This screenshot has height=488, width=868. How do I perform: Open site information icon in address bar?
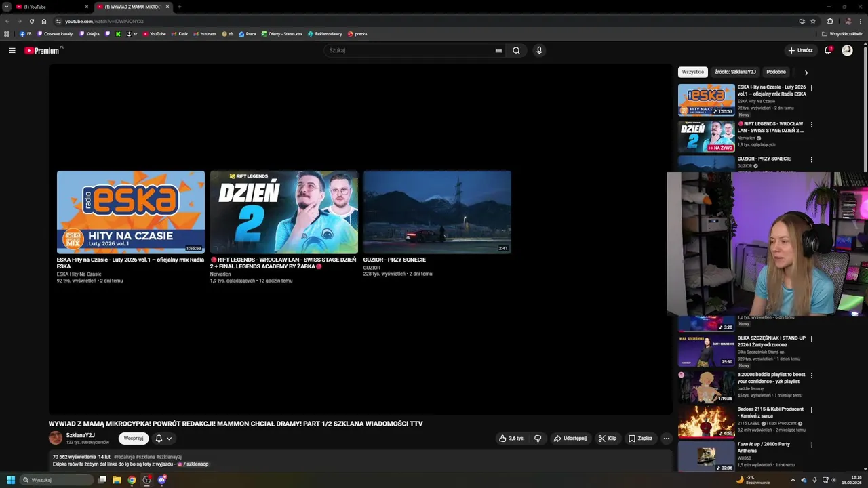58,21
